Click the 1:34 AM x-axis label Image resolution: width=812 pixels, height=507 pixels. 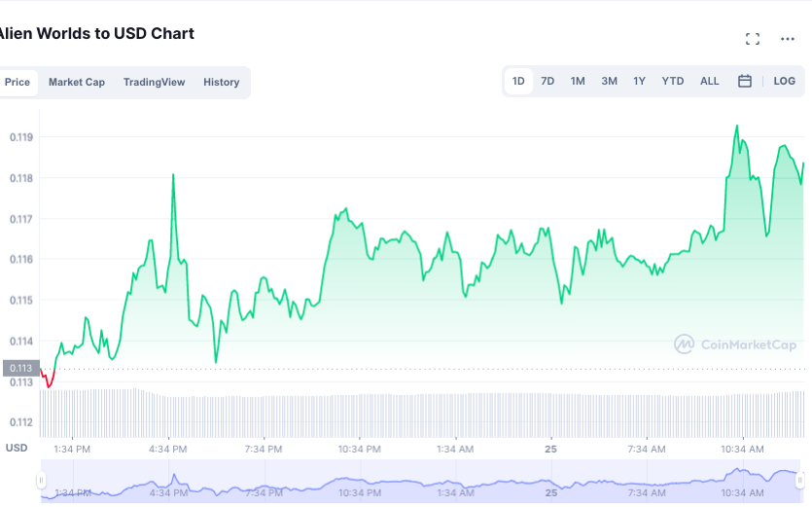click(x=455, y=449)
